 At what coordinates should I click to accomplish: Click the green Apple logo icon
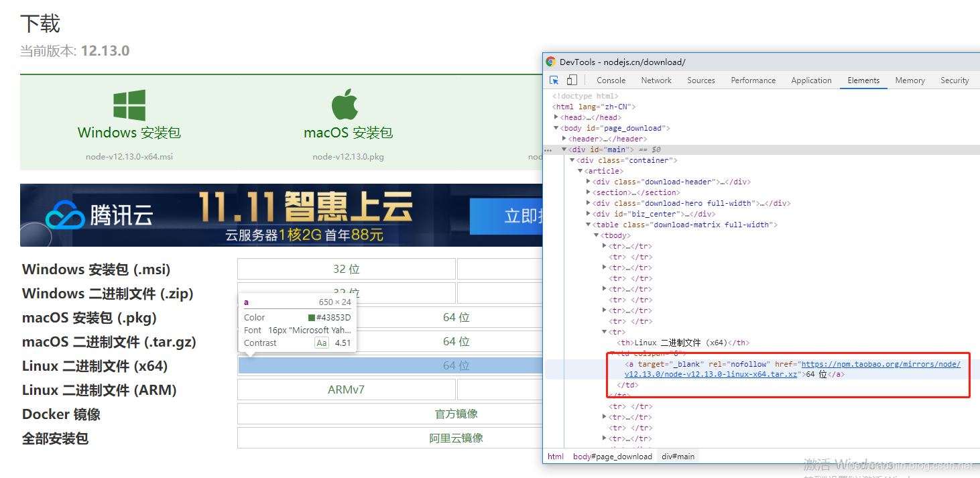tap(345, 105)
